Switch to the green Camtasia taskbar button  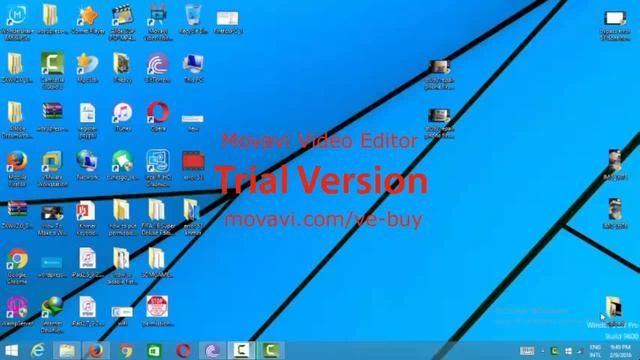click(x=271, y=351)
